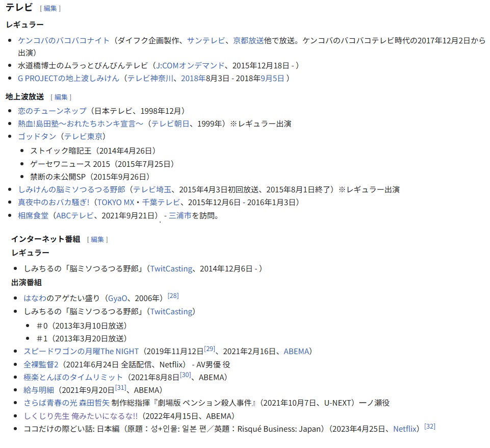Click the インターネット番組 heading text

(46, 239)
